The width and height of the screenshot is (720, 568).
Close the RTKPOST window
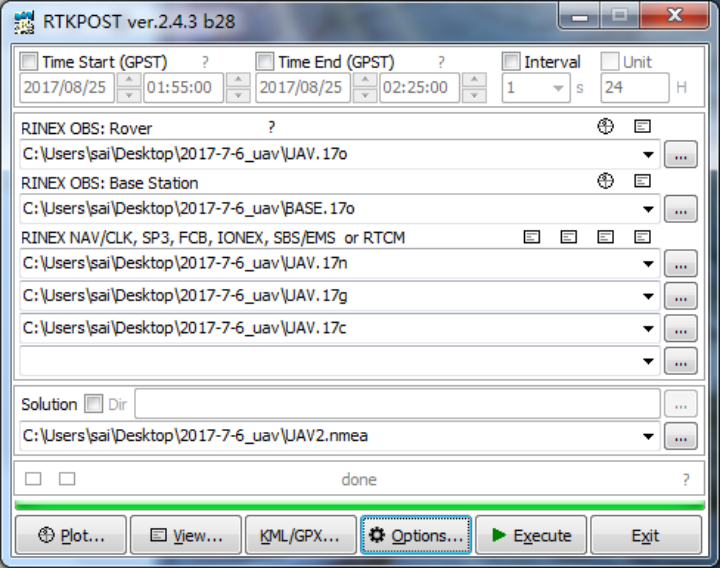pyautogui.click(x=674, y=16)
